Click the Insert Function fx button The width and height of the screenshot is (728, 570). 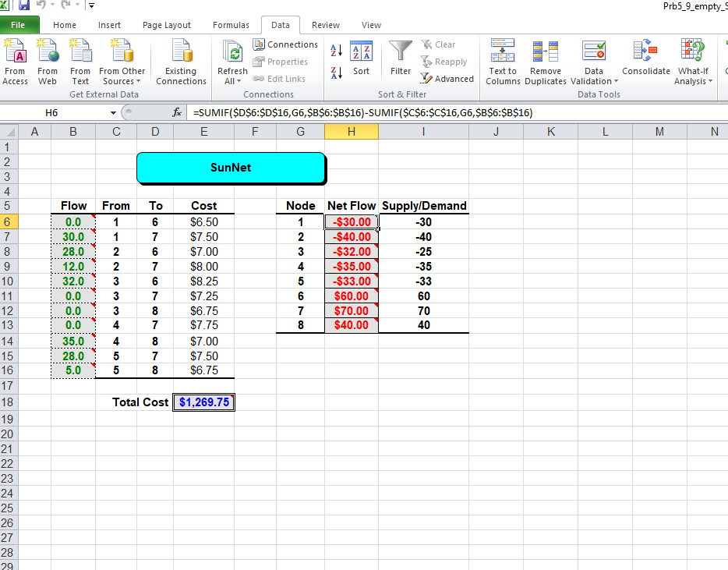click(x=176, y=112)
